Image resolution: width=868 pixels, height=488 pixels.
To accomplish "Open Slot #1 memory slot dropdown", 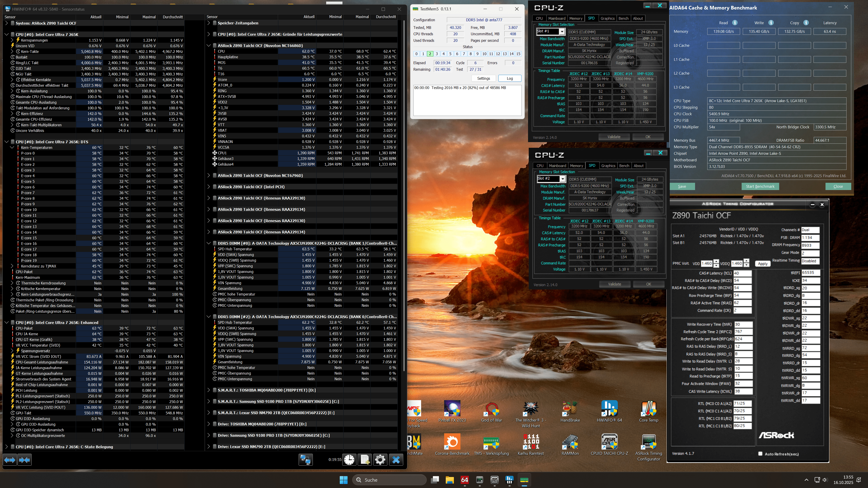I will [562, 32].
